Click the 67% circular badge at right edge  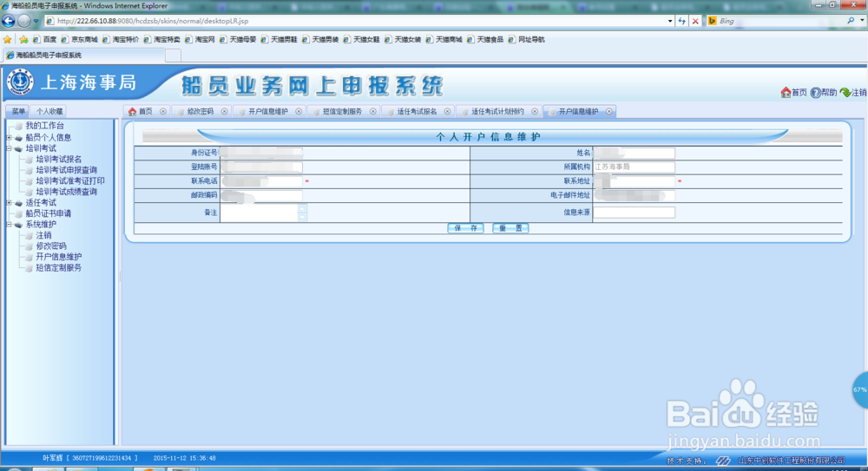click(x=859, y=390)
